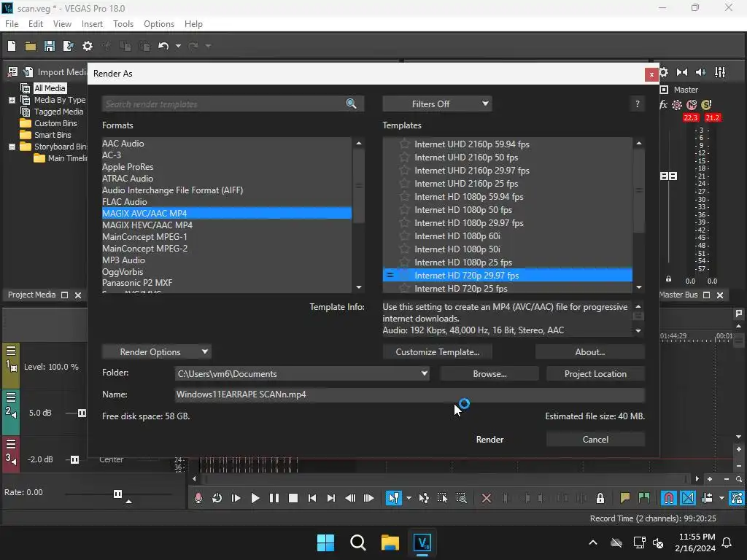Toggle Enable Snapping magnet icon

(669, 498)
